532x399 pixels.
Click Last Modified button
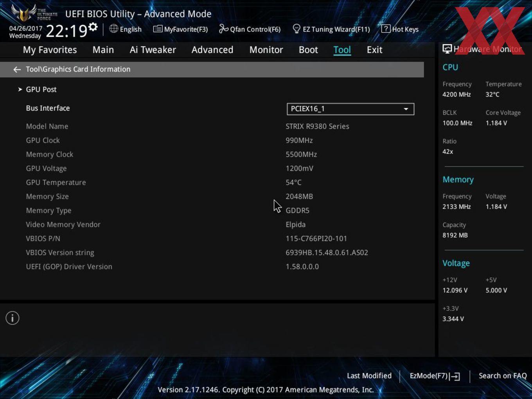pos(369,376)
